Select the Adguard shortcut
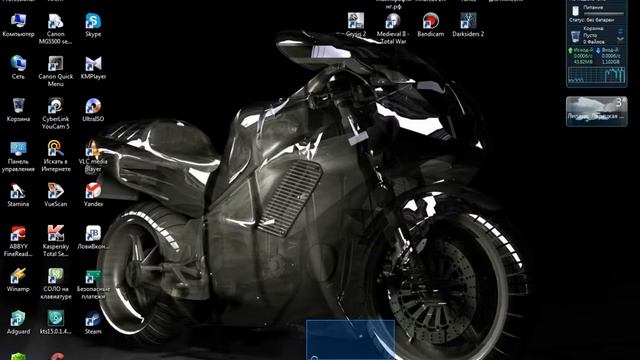This screenshot has height=360, width=640. 18,322
